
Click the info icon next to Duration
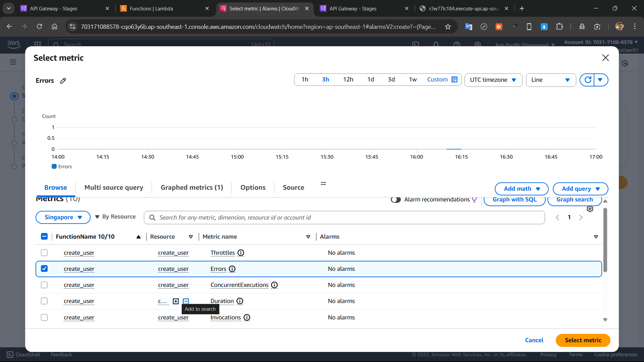coord(240,301)
